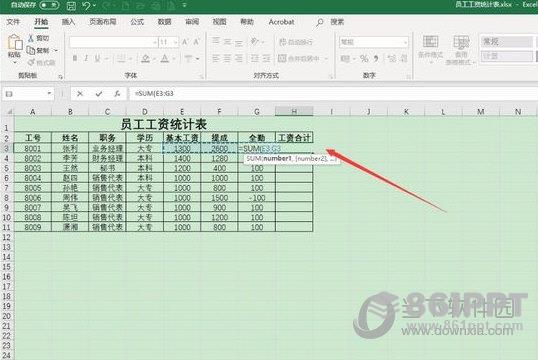
Task: Toggle the AutoSave switch off
Action: [x=49, y=5]
